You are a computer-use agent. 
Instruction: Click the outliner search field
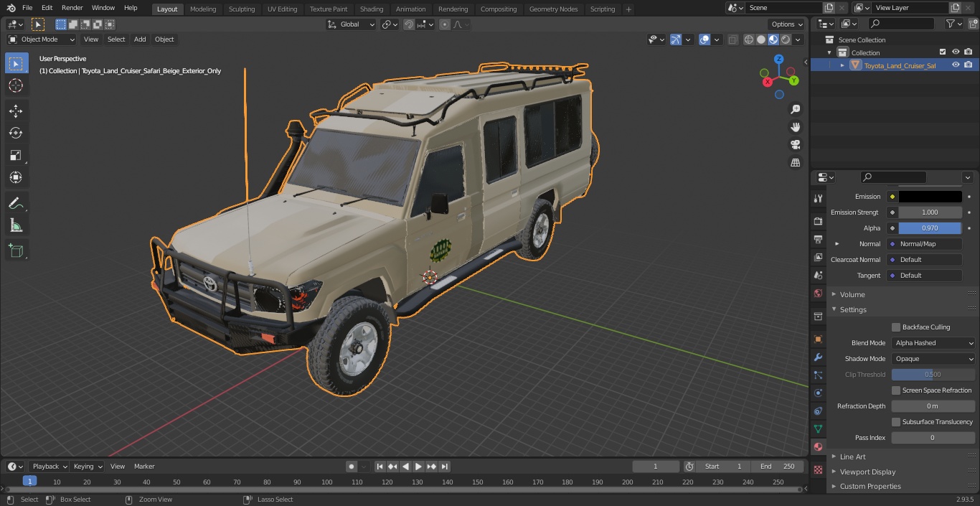(901, 24)
